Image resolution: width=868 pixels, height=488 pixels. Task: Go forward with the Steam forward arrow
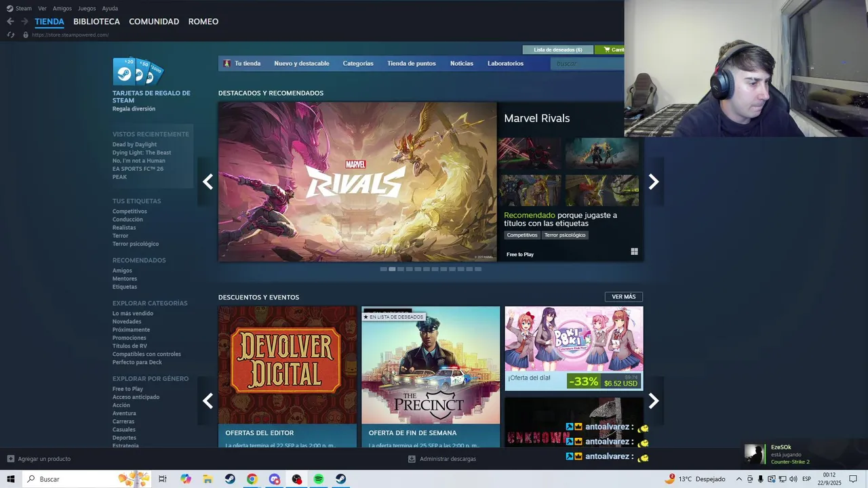pyautogui.click(x=24, y=22)
